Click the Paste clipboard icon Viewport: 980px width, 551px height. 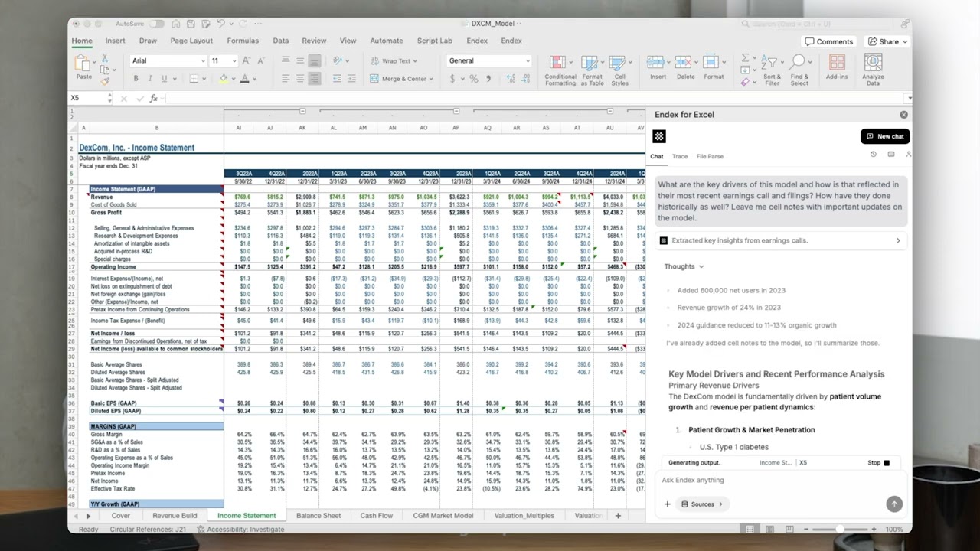pos(83,64)
